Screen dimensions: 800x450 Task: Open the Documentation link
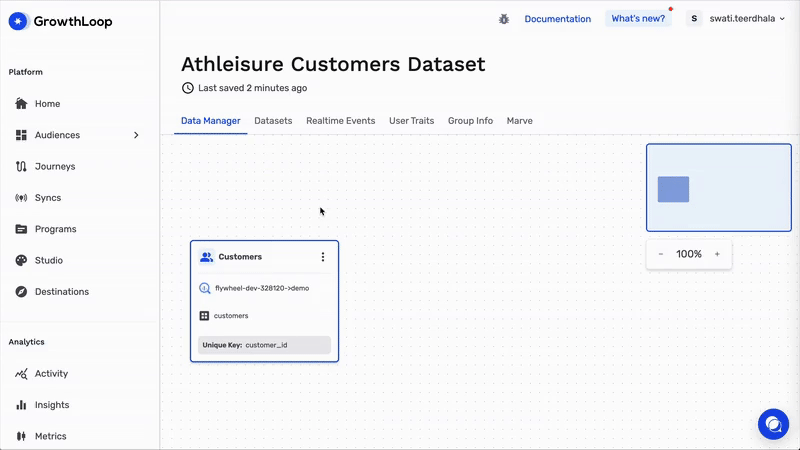tap(557, 19)
